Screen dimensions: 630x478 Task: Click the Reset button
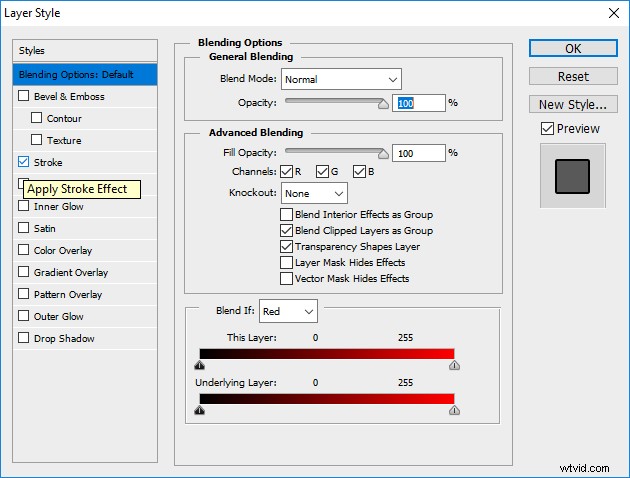tap(573, 76)
